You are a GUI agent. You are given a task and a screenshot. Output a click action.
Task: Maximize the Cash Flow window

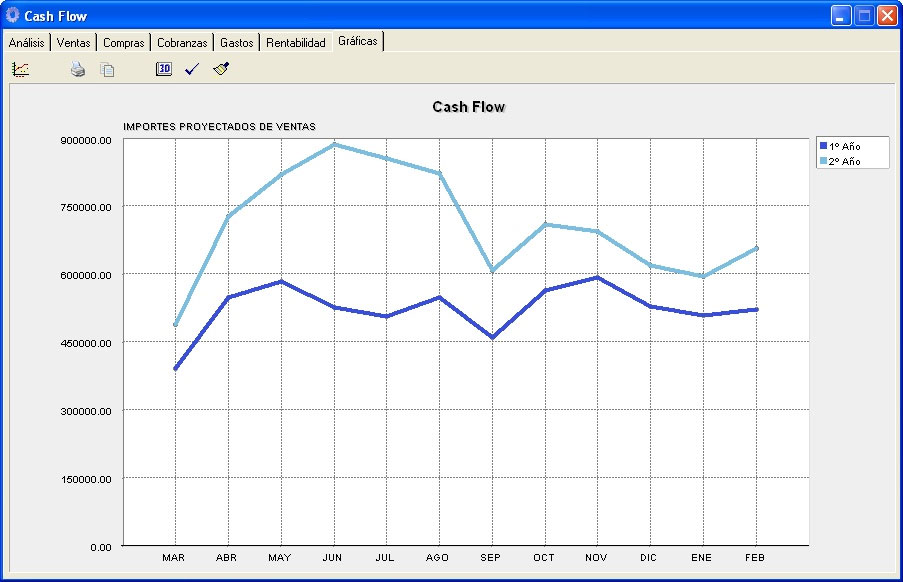(863, 15)
